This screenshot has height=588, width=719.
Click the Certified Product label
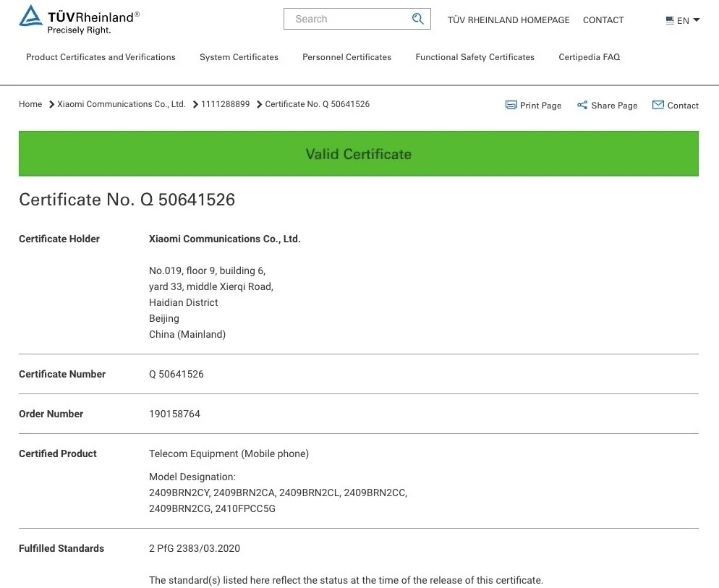(x=58, y=453)
